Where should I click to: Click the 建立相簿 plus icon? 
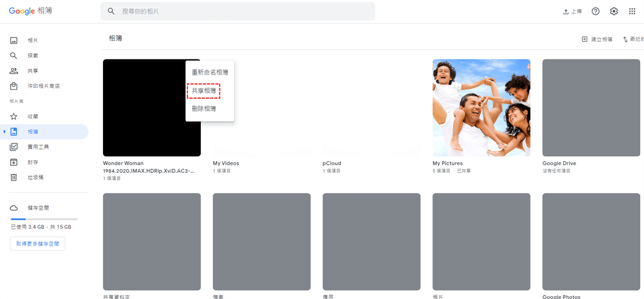click(x=584, y=39)
